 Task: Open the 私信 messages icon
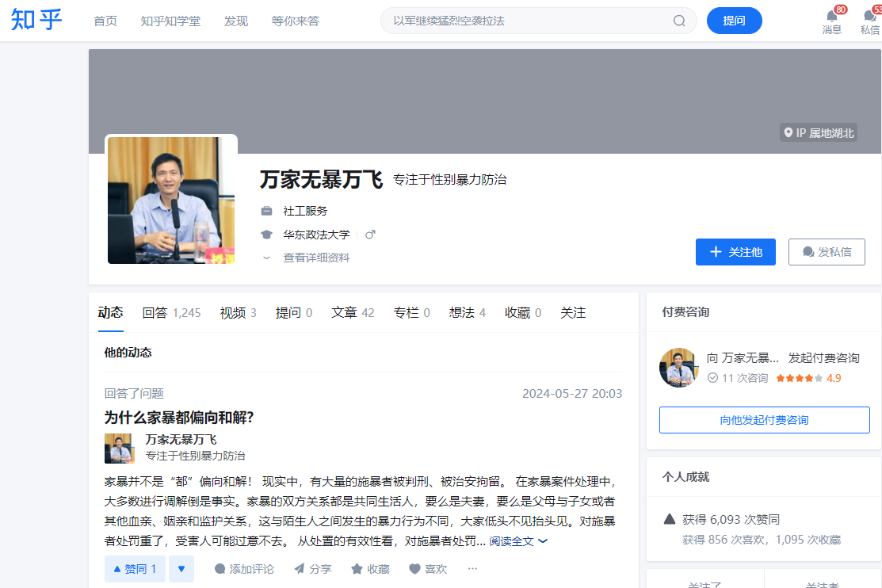869,17
